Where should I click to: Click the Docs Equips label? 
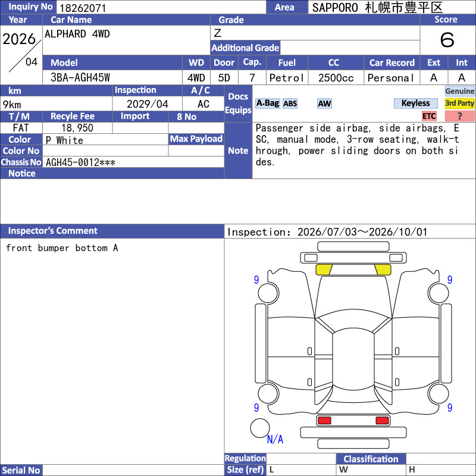click(x=238, y=103)
